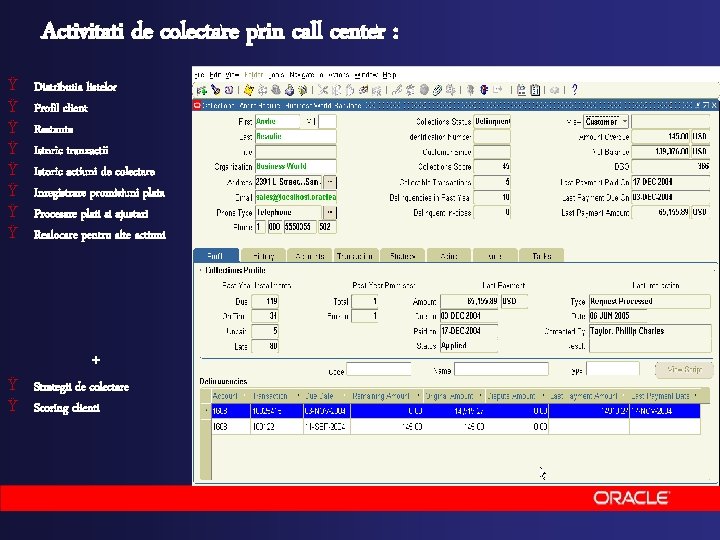Screen dimensions: 720x540
Task: Click the question mark Help icon
Action: click(574, 90)
